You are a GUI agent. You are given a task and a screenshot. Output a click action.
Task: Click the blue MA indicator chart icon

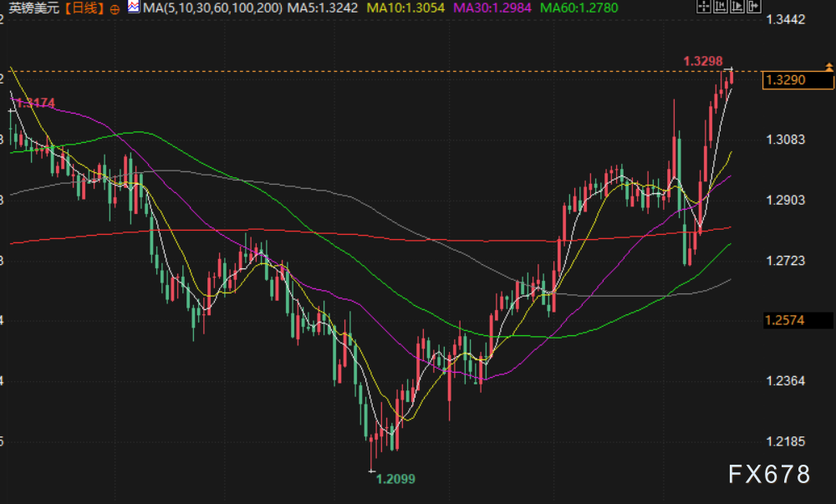click(134, 8)
